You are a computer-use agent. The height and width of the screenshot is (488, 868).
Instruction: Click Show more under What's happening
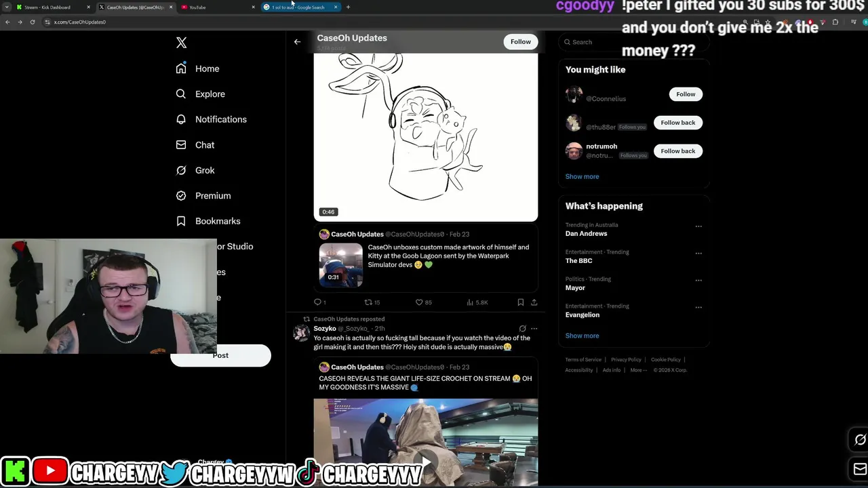click(582, 335)
